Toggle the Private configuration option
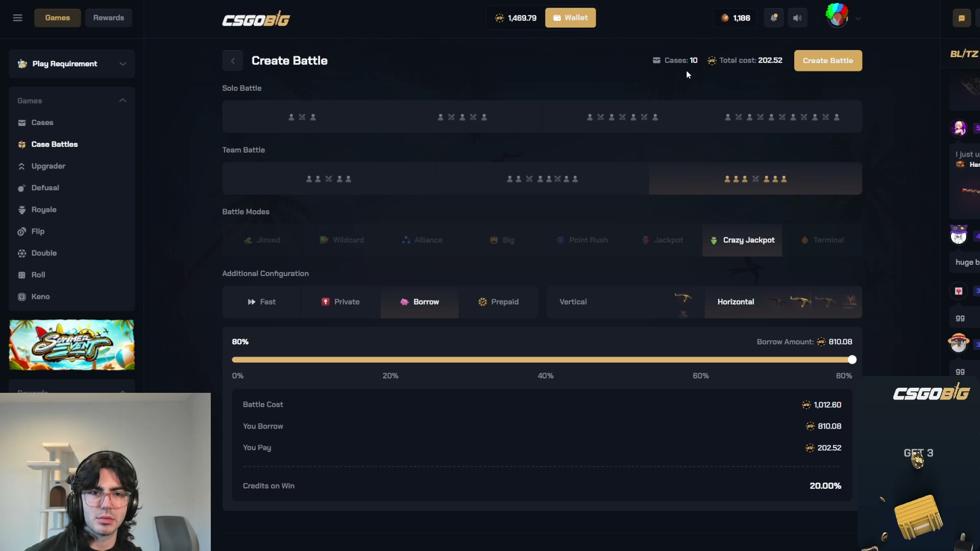 coord(340,302)
